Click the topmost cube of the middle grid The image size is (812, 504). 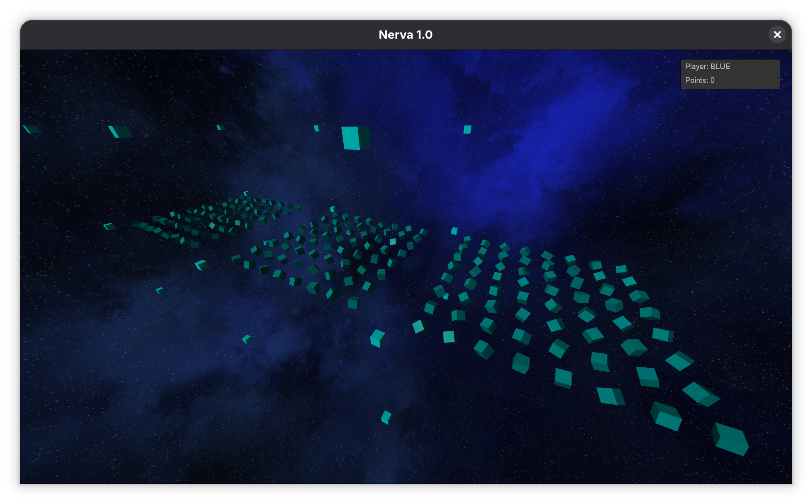333,209
